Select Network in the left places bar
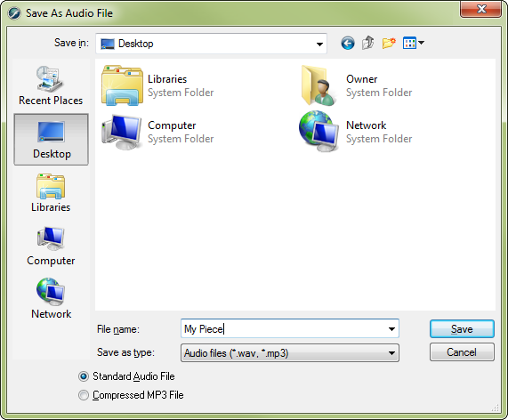Viewport: 508px width, 420px height. point(51,298)
